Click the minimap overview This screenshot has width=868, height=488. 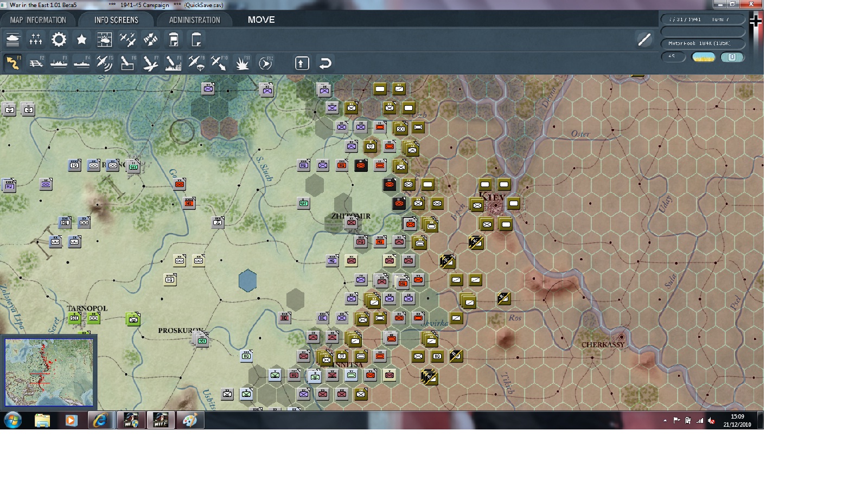pos(49,373)
